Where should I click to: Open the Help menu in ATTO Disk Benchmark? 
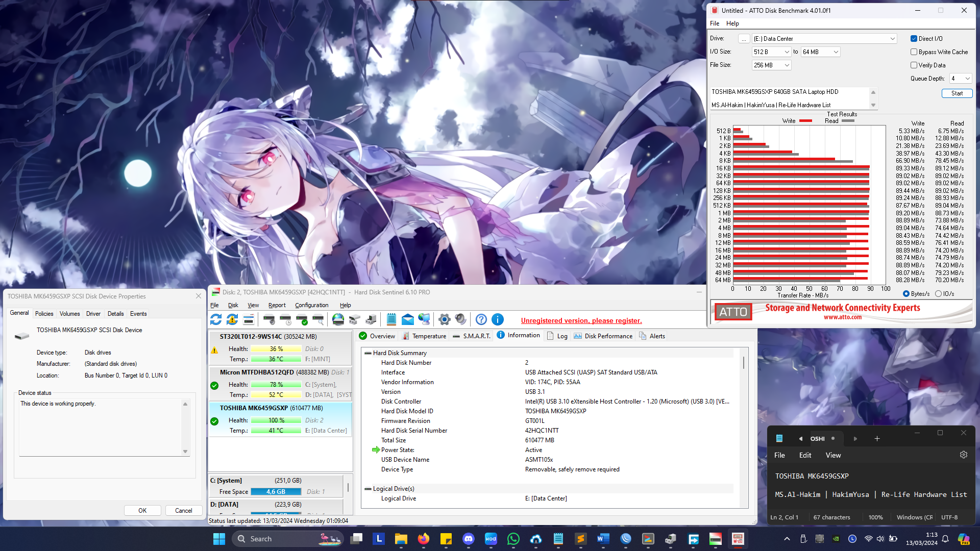732,23
